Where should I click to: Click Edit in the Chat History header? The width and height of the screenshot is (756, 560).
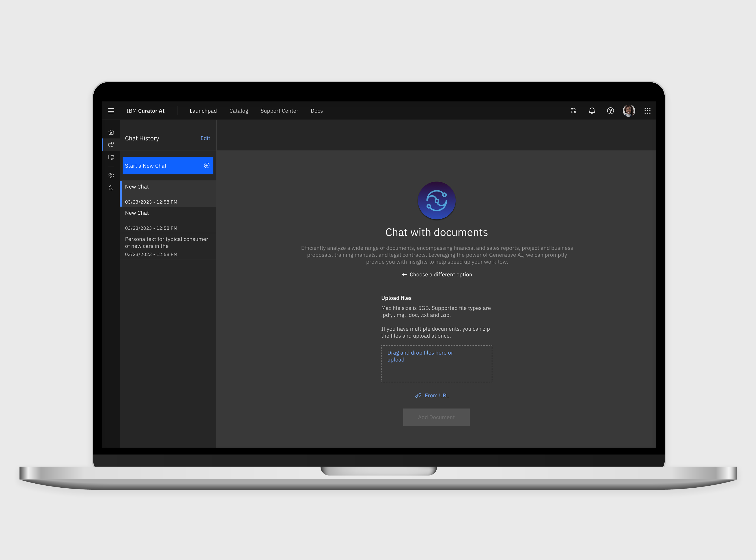point(205,138)
